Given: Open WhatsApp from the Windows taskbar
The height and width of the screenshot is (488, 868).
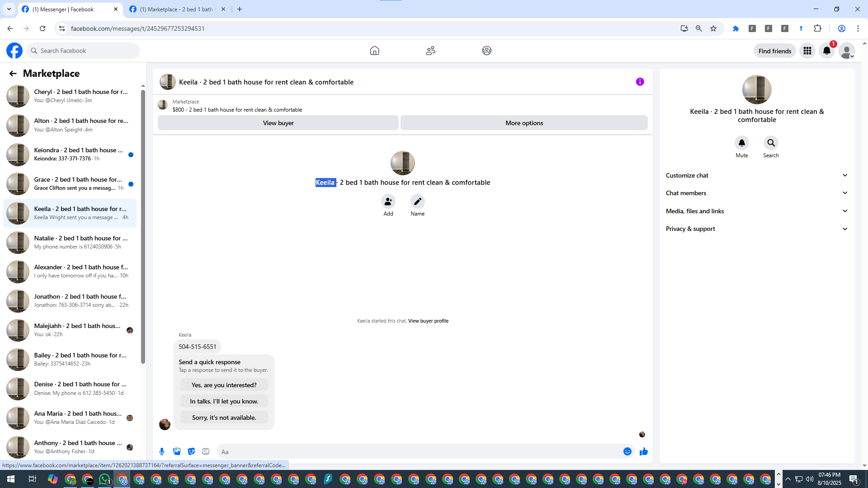Looking at the screenshot, I should point(104,479).
